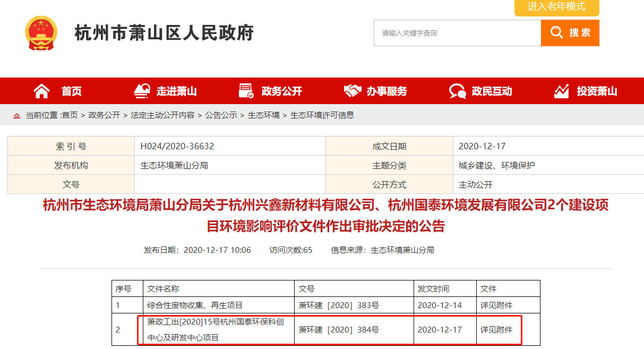
Task: Click the document icon beside 政务公开
Action: (246, 90)
